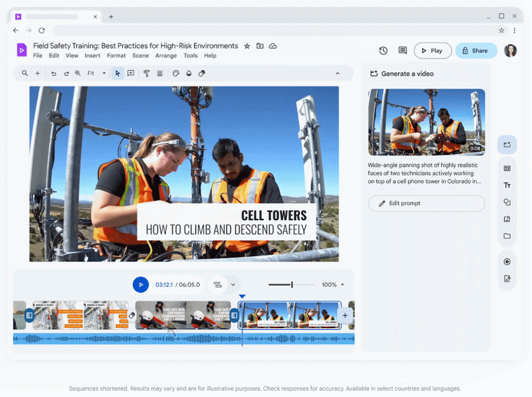Screen dimensions: 532x397
Task: Expand the playback speed dropdown near the timeline
Action: [233, 285]
